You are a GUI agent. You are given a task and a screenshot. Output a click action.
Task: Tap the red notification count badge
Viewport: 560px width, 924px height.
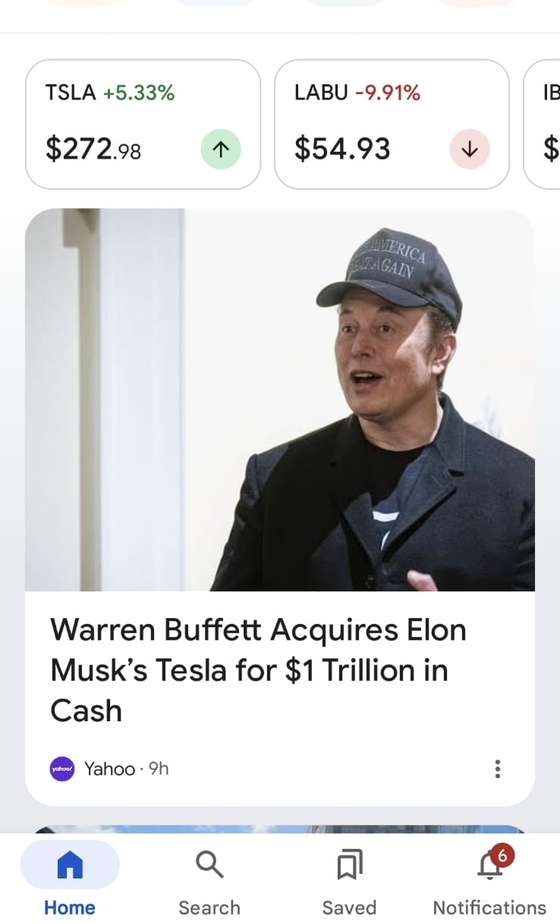pyautogui.click(x=502, y=856)
